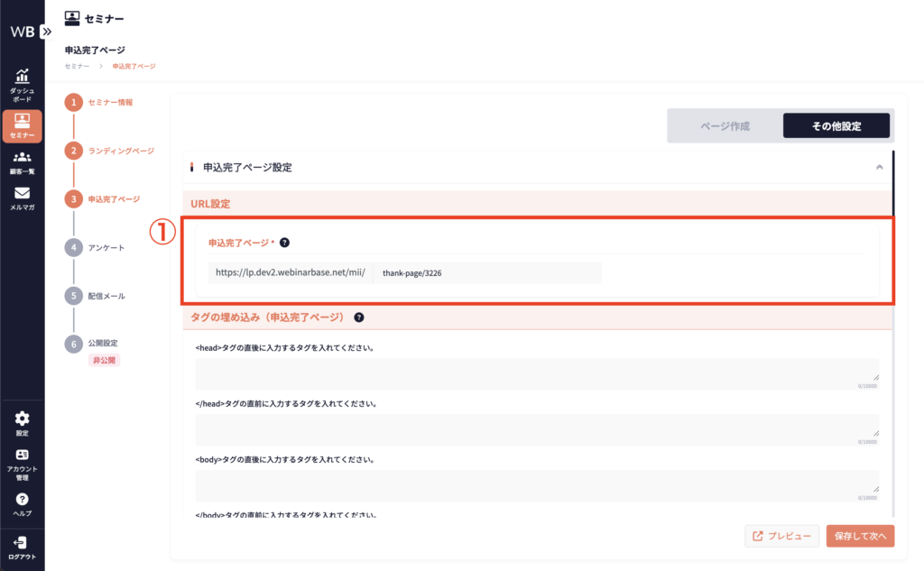924x571 pixels.
Task: Switch to the その他設定 tab
Action: (x=836, y=126)
